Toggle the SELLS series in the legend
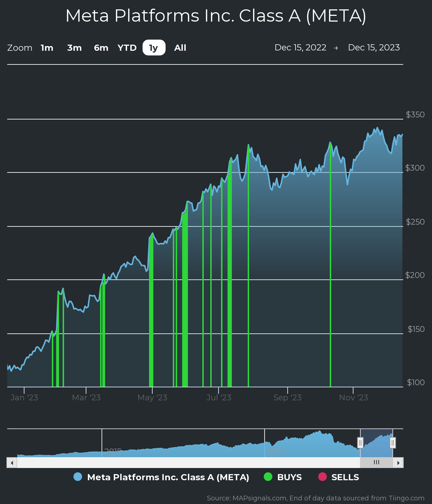 (x=339, y=477)
